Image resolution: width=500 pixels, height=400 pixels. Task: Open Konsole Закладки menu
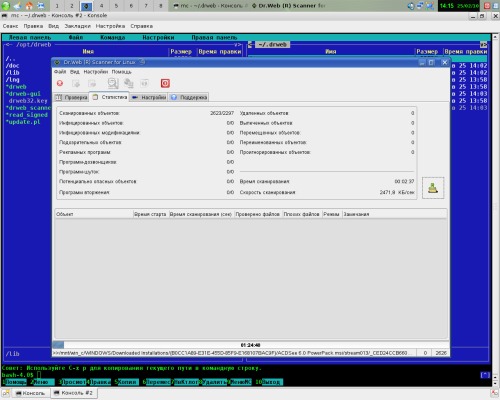[x=77, y=26]
